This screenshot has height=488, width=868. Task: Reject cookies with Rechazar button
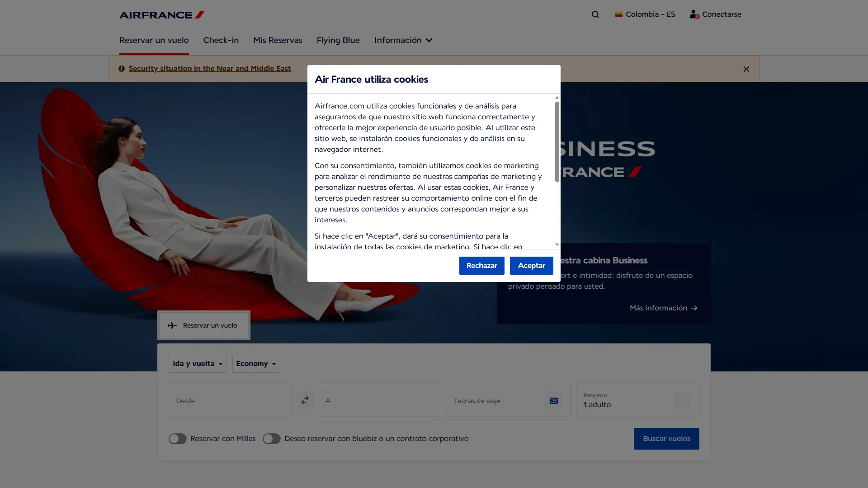pos(482,266)
